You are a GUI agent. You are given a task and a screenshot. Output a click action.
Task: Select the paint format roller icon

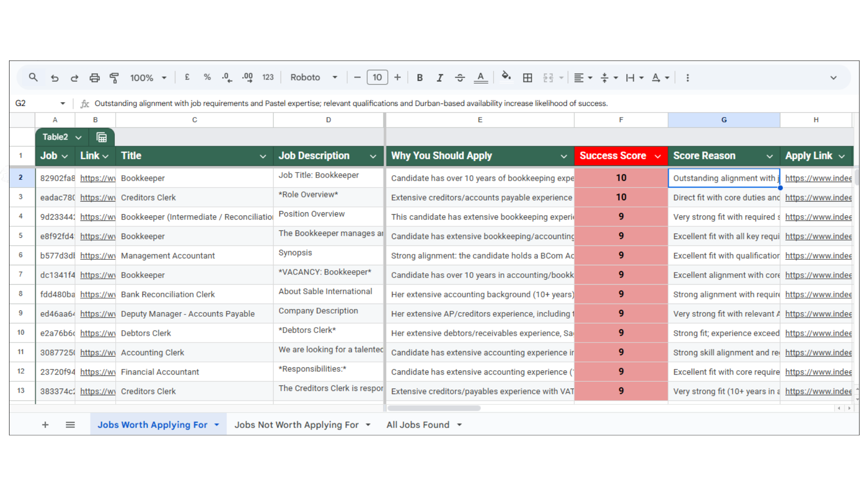click(114, 78)
